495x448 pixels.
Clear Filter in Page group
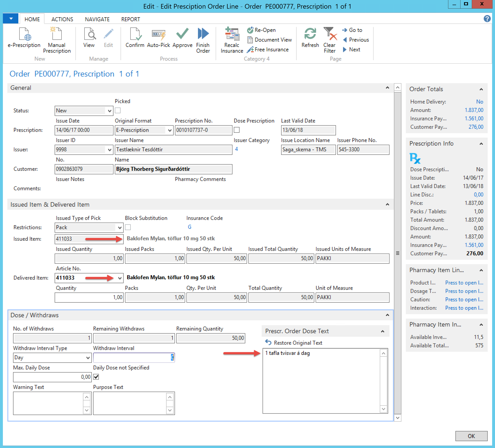pyautogui.click(x=329, y=34)
